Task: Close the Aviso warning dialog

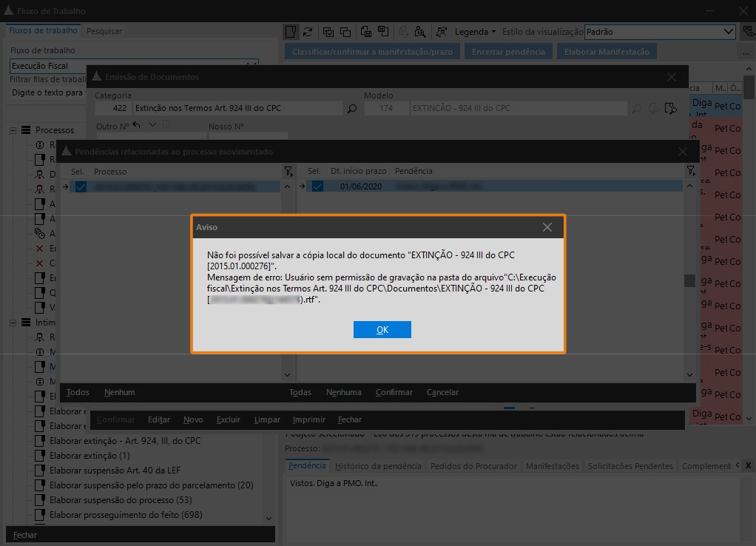Action: click(547, 228)
